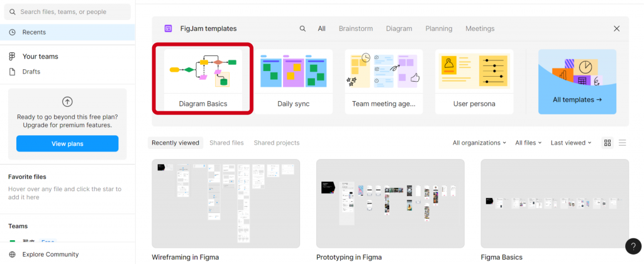Expand the All files filter dropdown

pos(528,143)
